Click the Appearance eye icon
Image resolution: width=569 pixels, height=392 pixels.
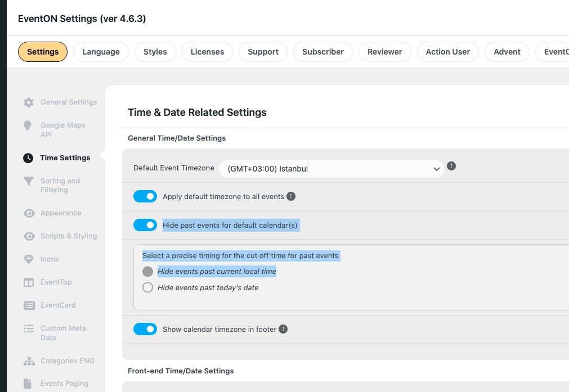pyautogui.click(x=29, y=213)
